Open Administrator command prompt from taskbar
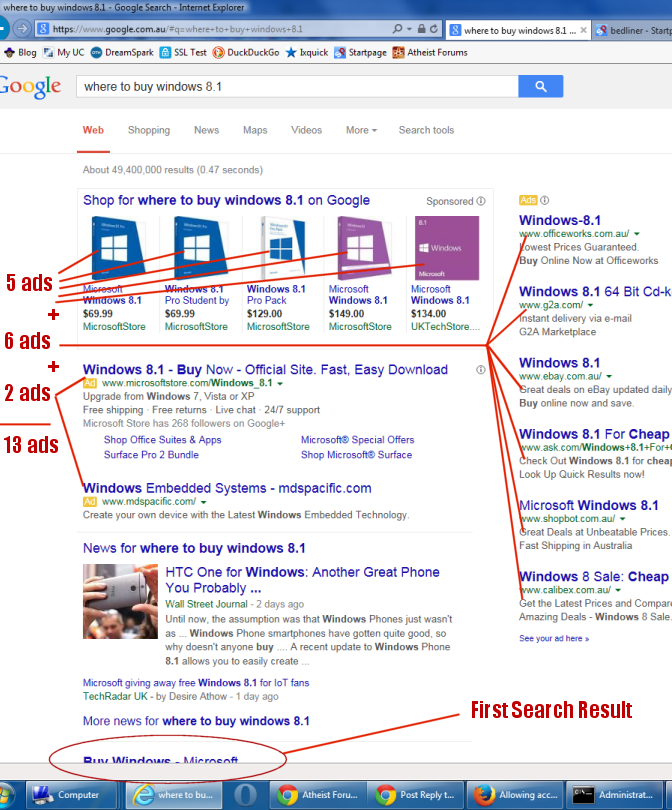 point(613,795)
